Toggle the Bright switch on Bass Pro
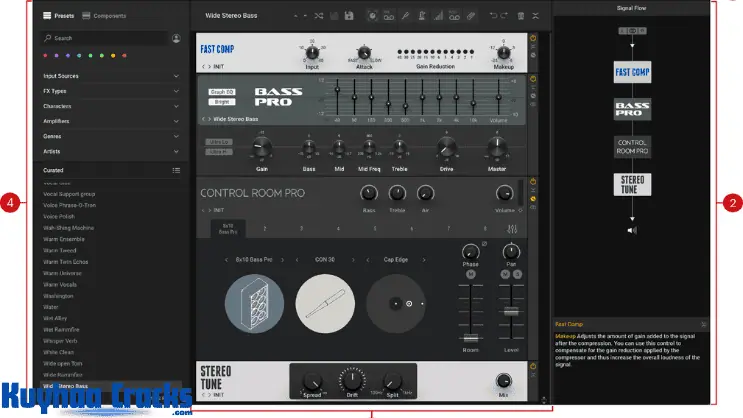The width and height of the screenshot is (743, 418). [x=221, y=101]
